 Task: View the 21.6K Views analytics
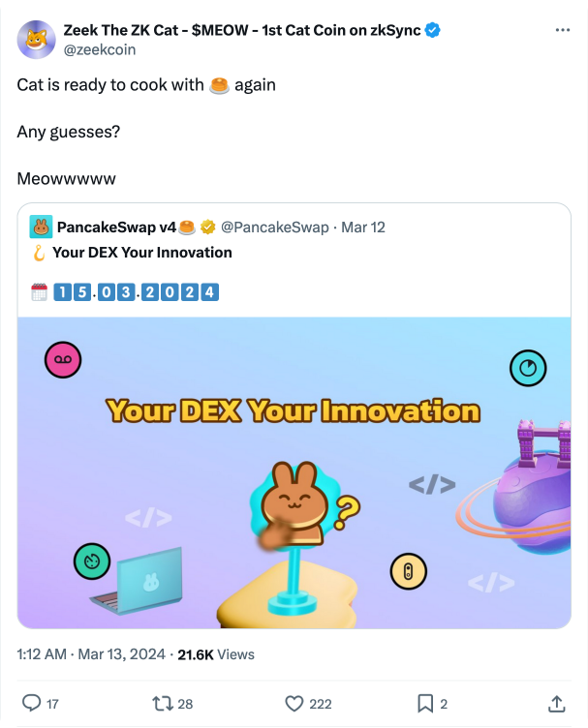(216, 654)
